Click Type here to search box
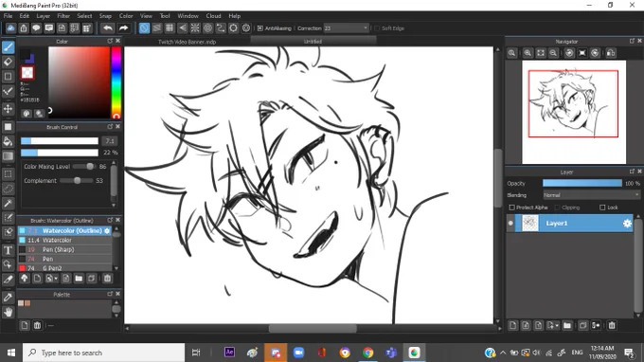 point(103,353)
